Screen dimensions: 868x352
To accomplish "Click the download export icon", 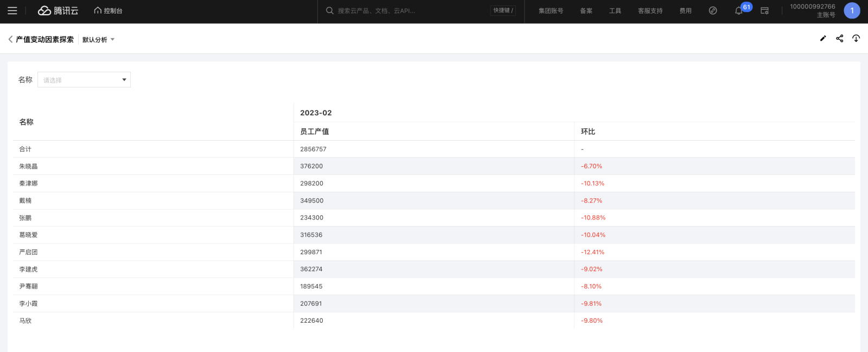I will [x=856, y=39].
